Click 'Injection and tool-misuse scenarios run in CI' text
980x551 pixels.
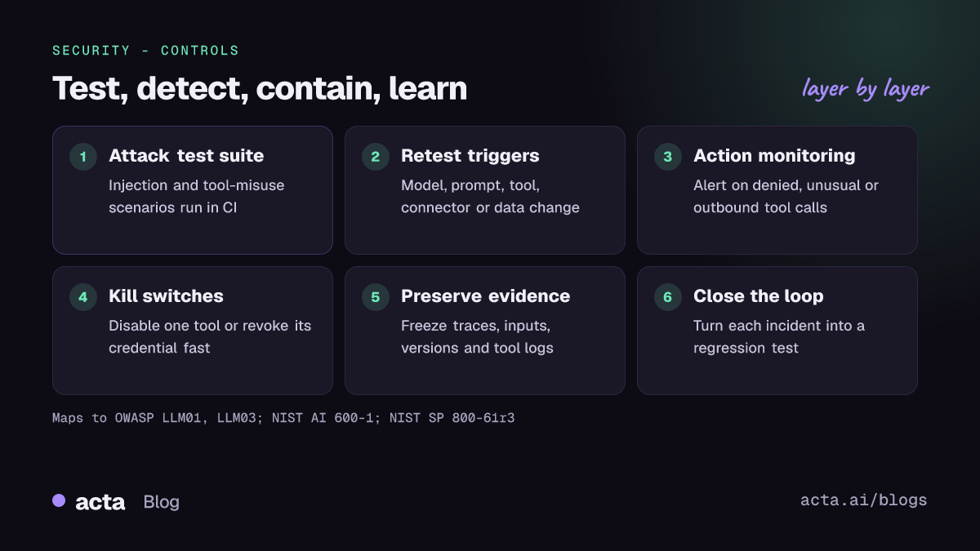(x=197, y=197)
